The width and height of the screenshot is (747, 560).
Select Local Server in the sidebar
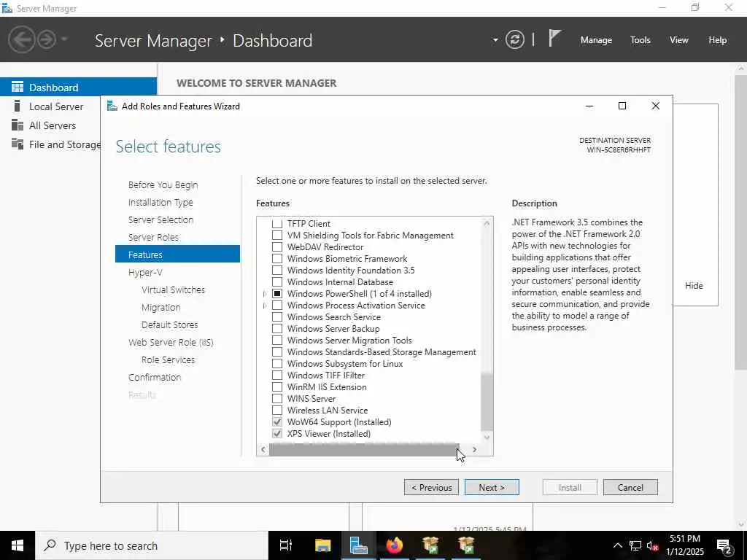[56, 106]
